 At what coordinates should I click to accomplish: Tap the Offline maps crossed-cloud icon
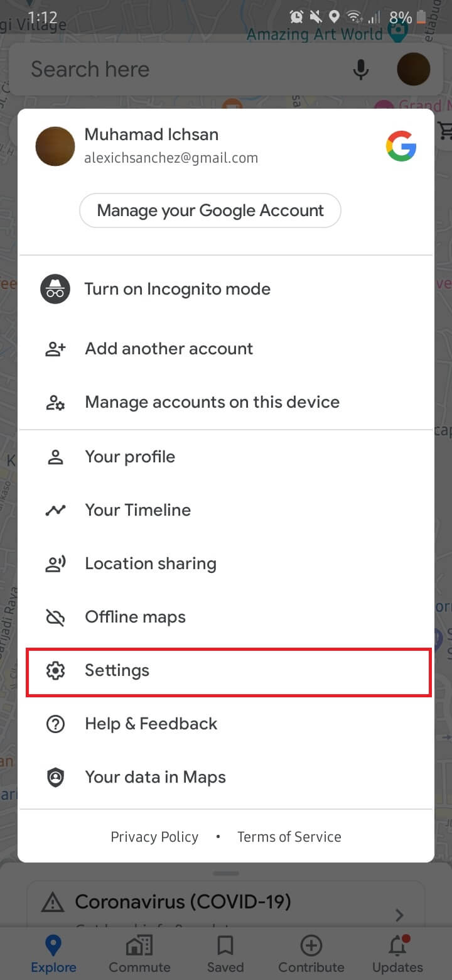[55, 618]
